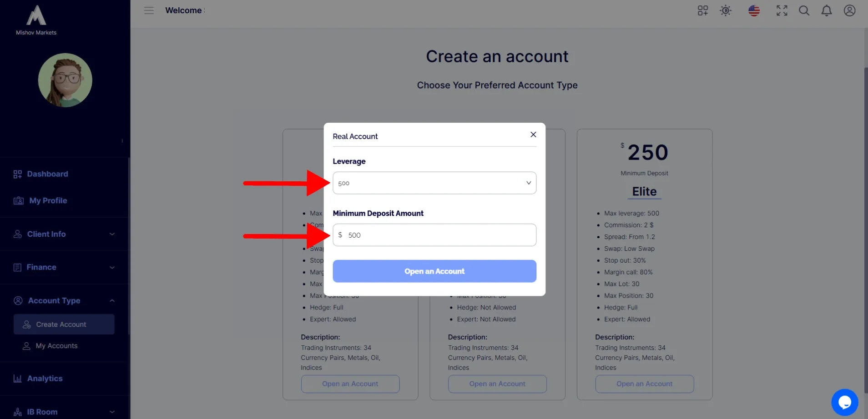Expand the Client Info menu
868x419 pixels.
tap(64, 234)
